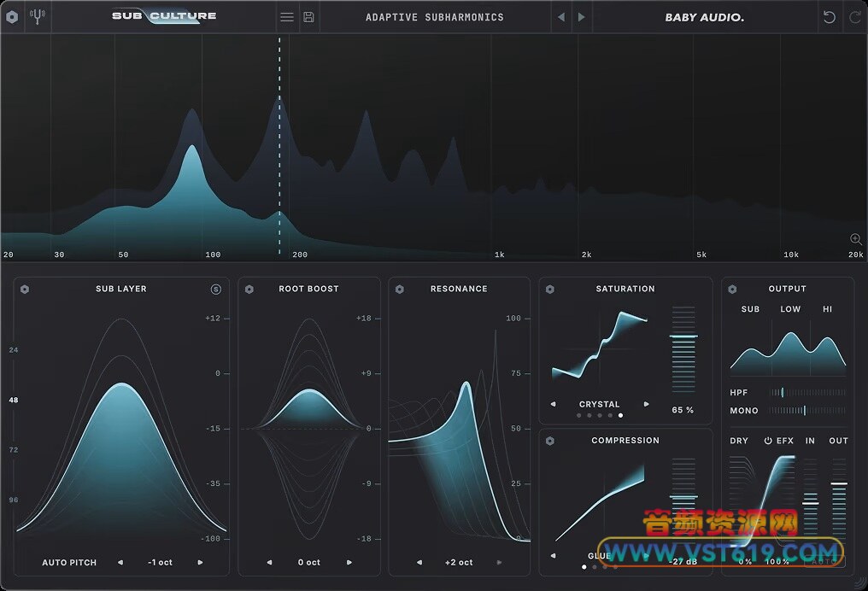Click the tuning fork pitch icon
Screen dimensions: 868x591
click(x=37, y=16)
